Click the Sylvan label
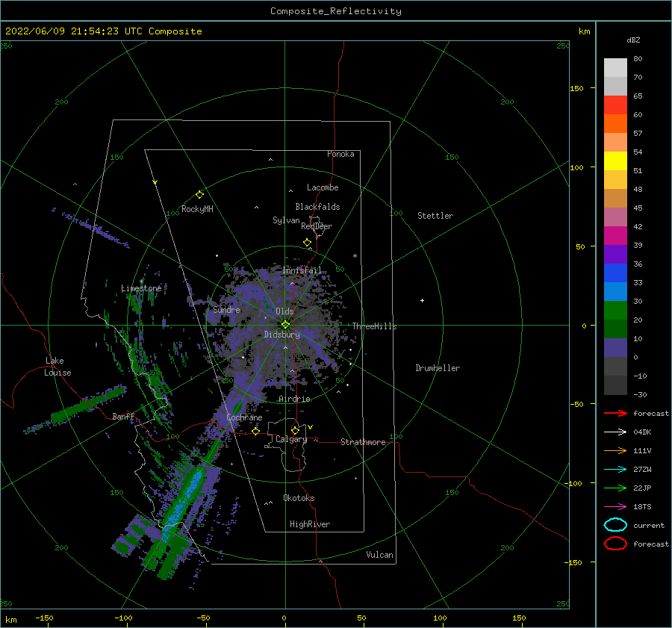Image resolution: width=672 pixels, height=628 pixels. (x=286, y=220)
